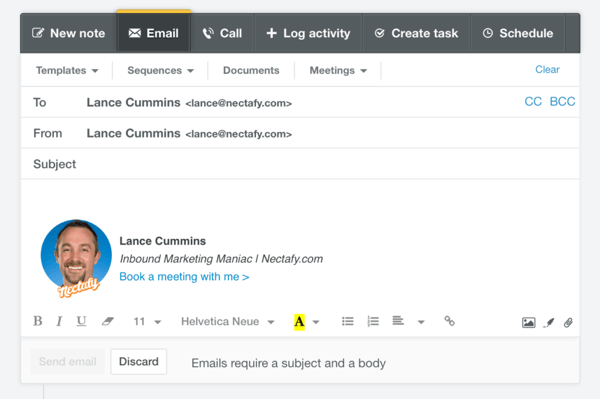This screenshot has width=600, height=399.
Task: Select the Email tab
Action: pos(153,33)
